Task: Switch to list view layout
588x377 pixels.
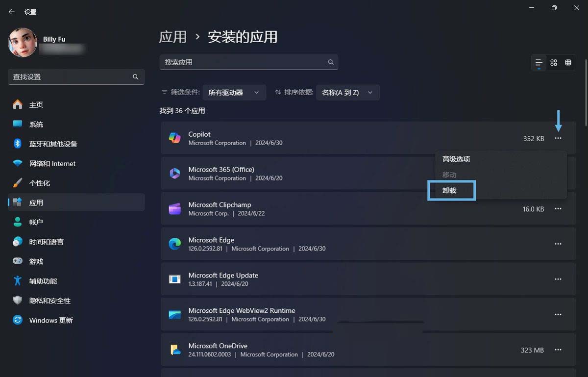Action: pyautogui.click(x=539, y=63)
